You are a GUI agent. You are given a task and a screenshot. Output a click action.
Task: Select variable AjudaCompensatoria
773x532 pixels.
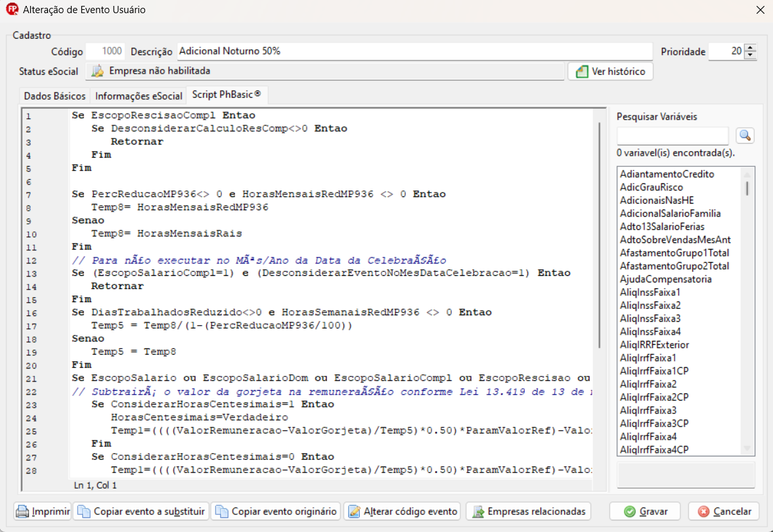point(665,279)
